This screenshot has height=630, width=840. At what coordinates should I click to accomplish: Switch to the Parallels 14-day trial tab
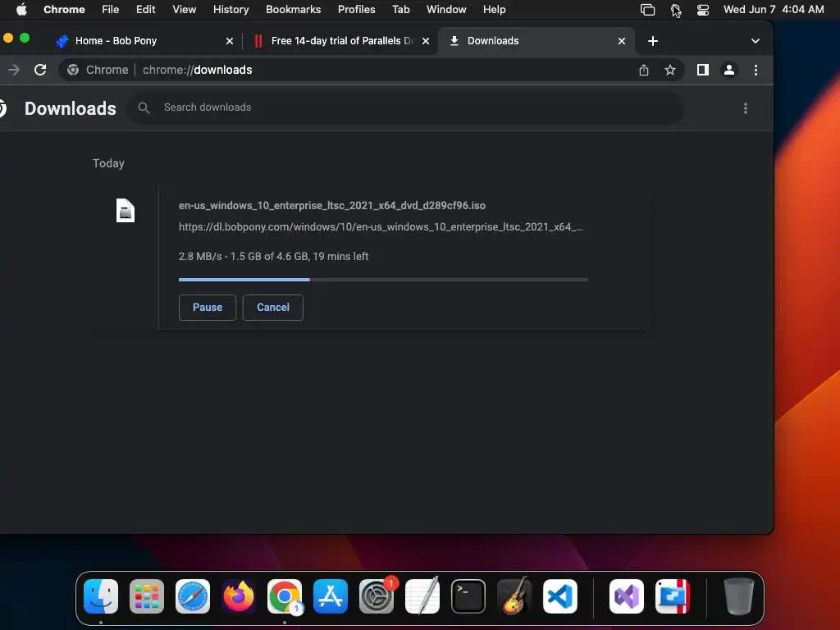point(342,41)
